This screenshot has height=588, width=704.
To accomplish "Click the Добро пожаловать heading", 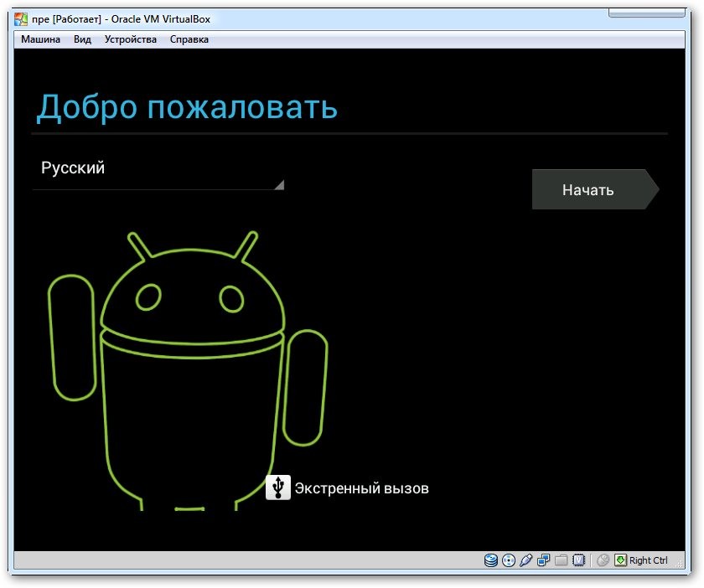I will click(187, 107).
